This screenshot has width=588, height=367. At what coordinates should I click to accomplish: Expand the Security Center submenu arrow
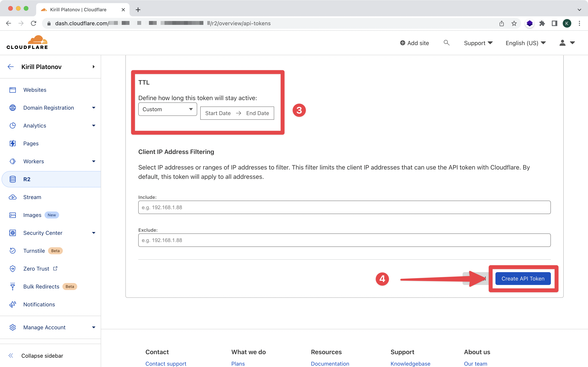coord(94,233)
